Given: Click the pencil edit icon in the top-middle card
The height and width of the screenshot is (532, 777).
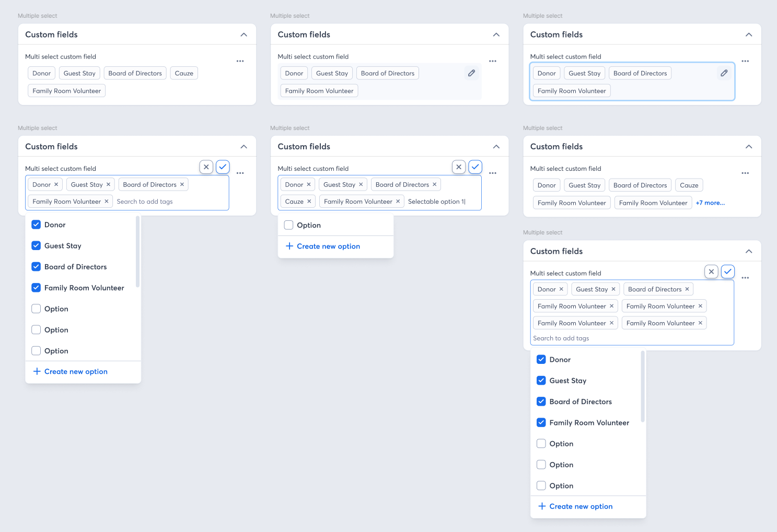Looking at the screenshot, I should point(471,73).
